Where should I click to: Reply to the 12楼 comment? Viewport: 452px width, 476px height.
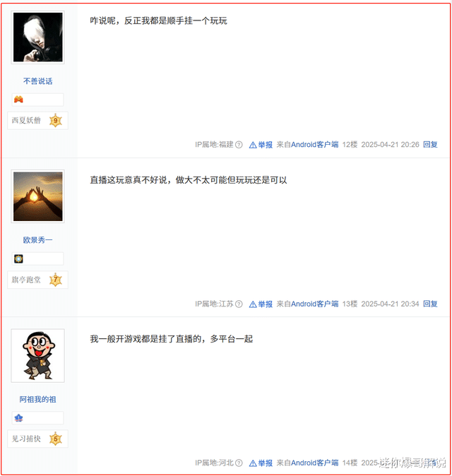(430, 145)
